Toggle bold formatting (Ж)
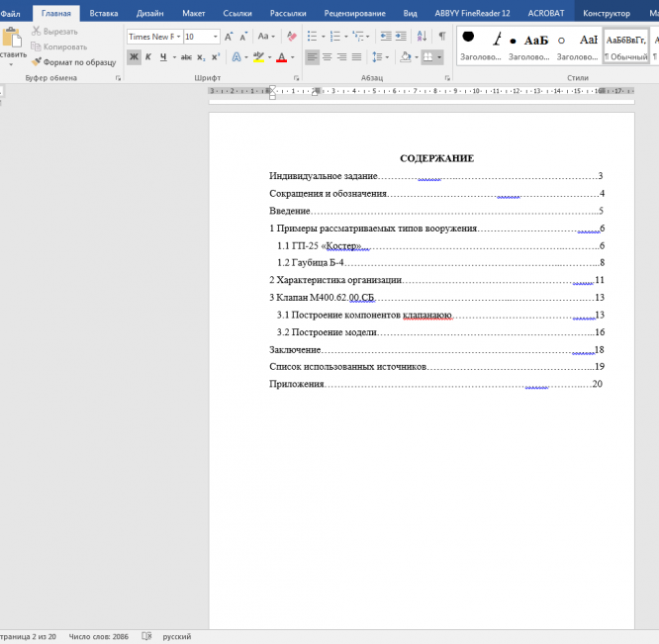 click(x=134, y=57)
